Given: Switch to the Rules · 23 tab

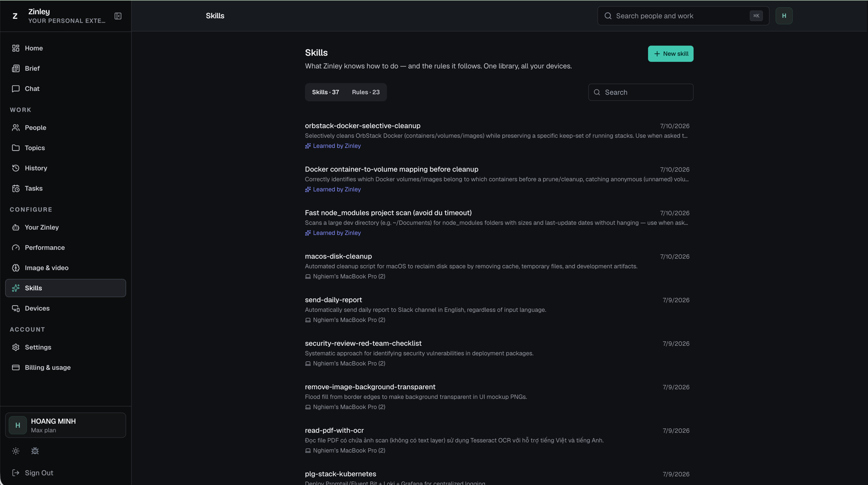Looking at the screenshot, I should tap(365, 92).
